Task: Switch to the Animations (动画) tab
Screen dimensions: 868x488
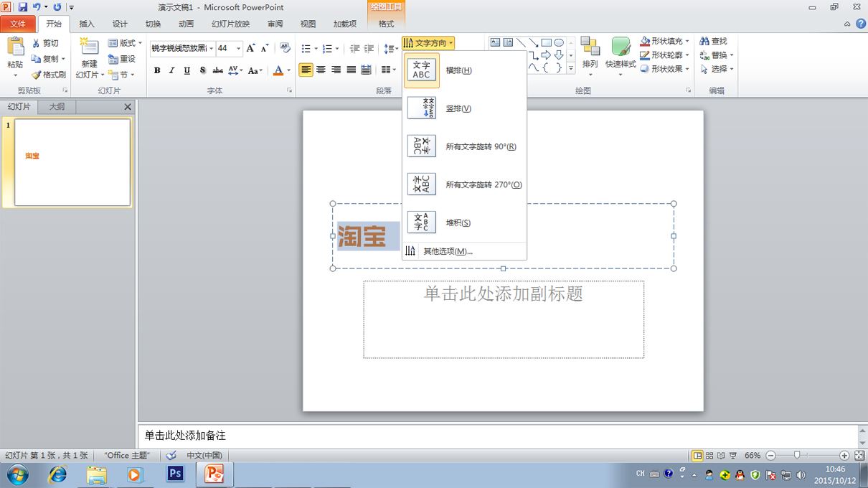Action: [x=186, y=24]
